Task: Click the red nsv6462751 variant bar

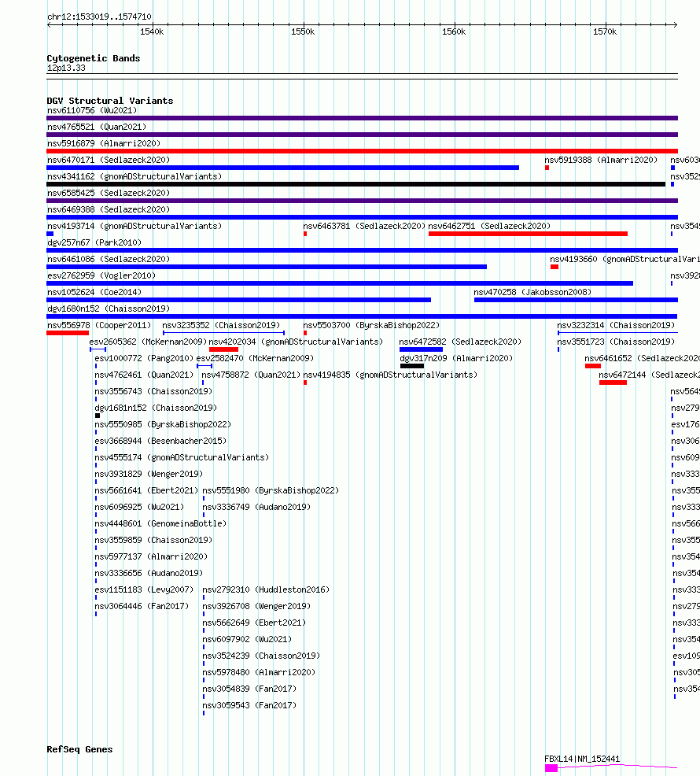Action: 528,234
